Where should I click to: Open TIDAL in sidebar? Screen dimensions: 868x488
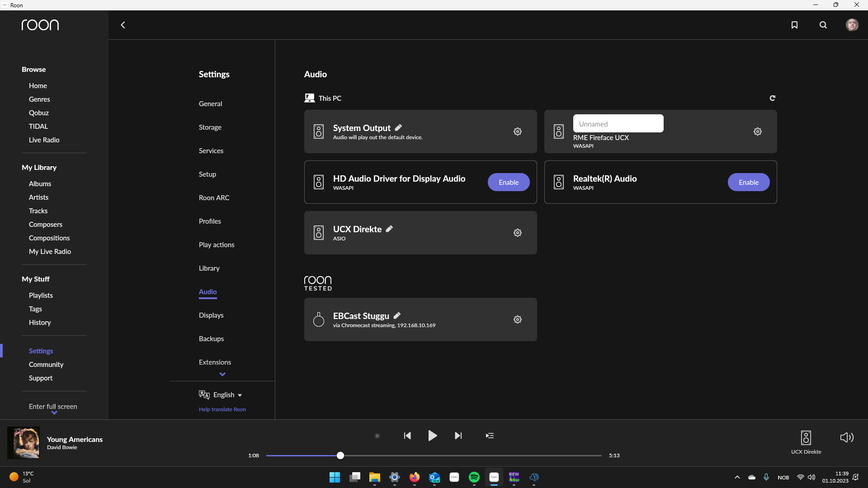[x=38, y=127]
